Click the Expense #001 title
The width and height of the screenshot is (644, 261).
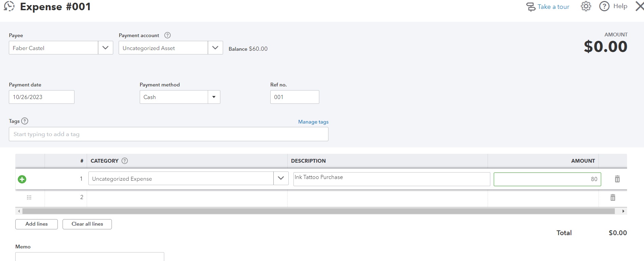(x=55, y=7)
